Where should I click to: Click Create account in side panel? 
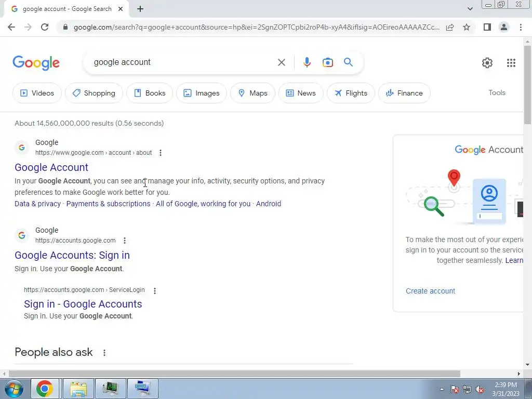coord(430,291)
